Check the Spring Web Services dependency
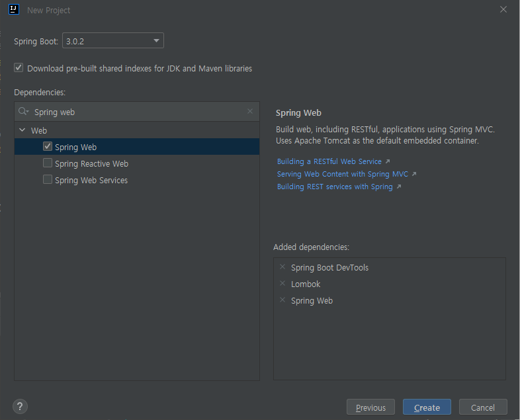This screenshot has height=420, width=520. click(x=48, y=179)
